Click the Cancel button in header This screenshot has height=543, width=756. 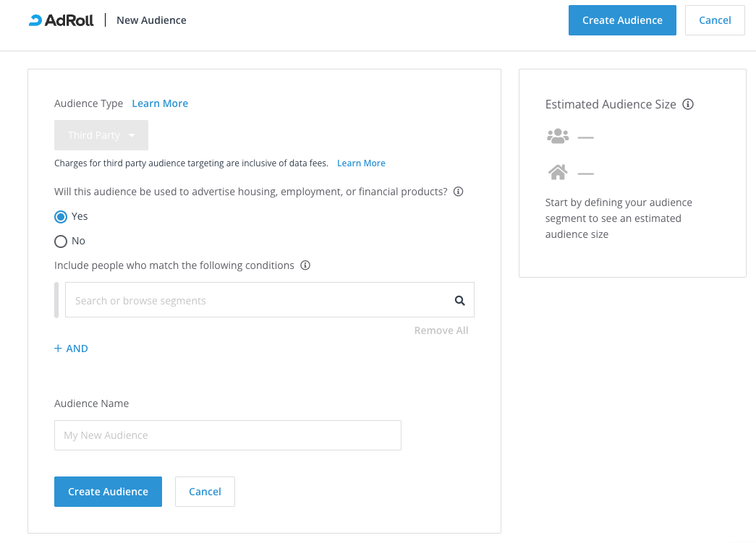(714, 20)
